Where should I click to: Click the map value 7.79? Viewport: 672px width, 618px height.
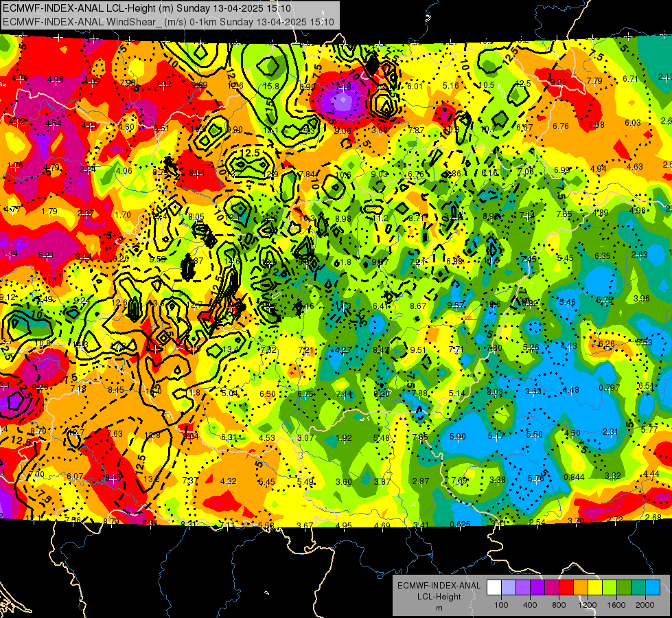(x=594, y=80)
